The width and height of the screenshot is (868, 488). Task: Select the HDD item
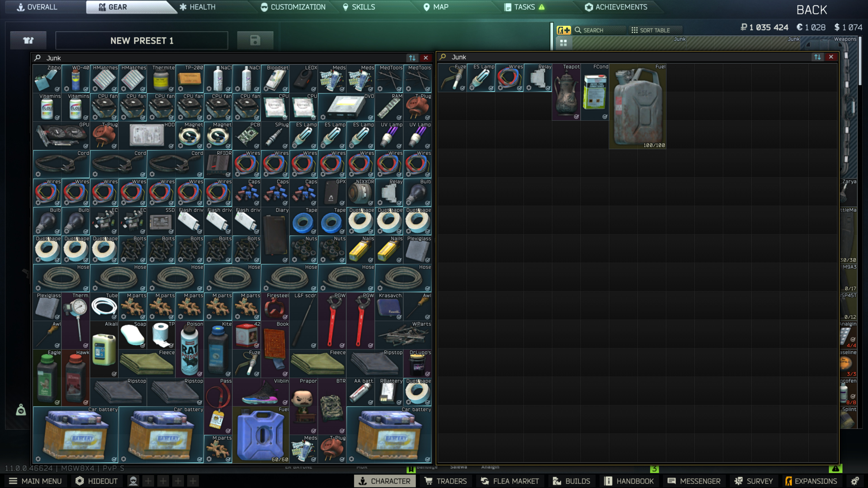click(x=147, y=135)
